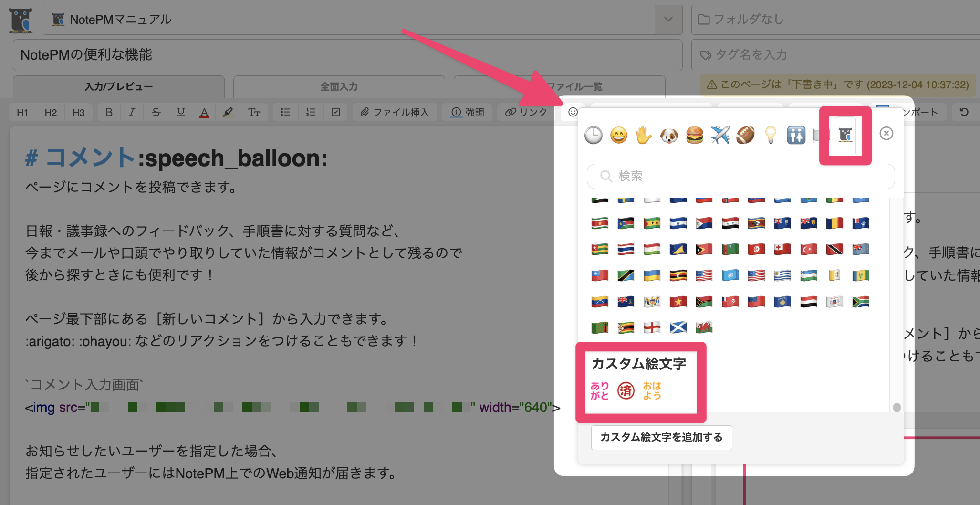Select the recently used clock emoji category
The height and width of the screenshot is (505, 980).
tap(593, 135)
